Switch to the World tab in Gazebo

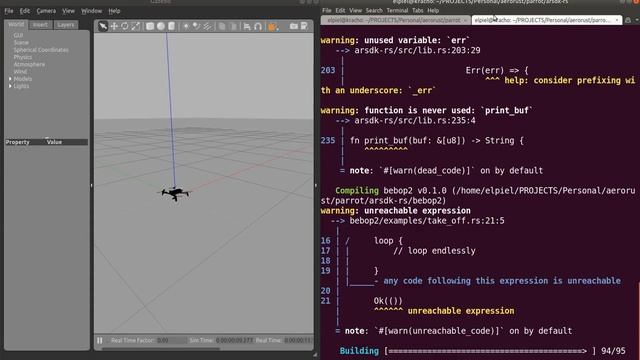coord(16,24)
